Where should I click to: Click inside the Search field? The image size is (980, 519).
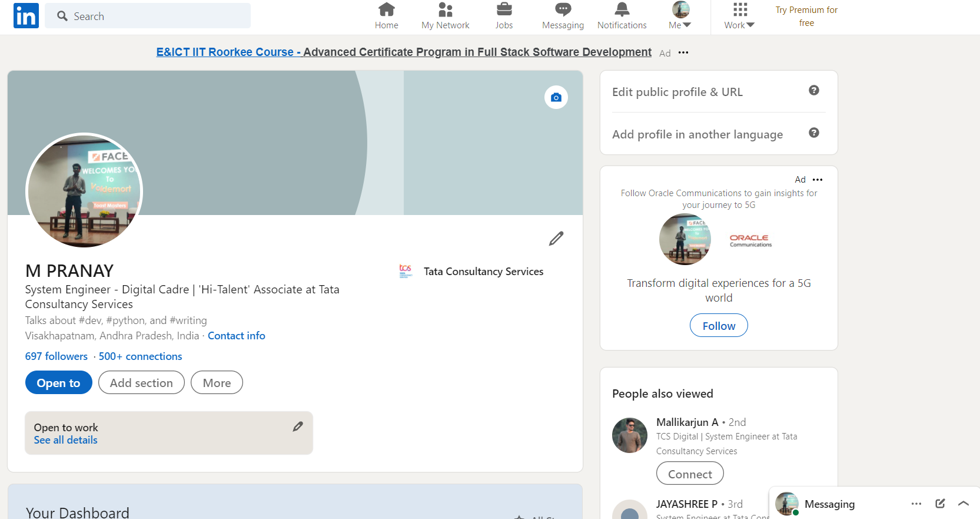coord(148,16)
